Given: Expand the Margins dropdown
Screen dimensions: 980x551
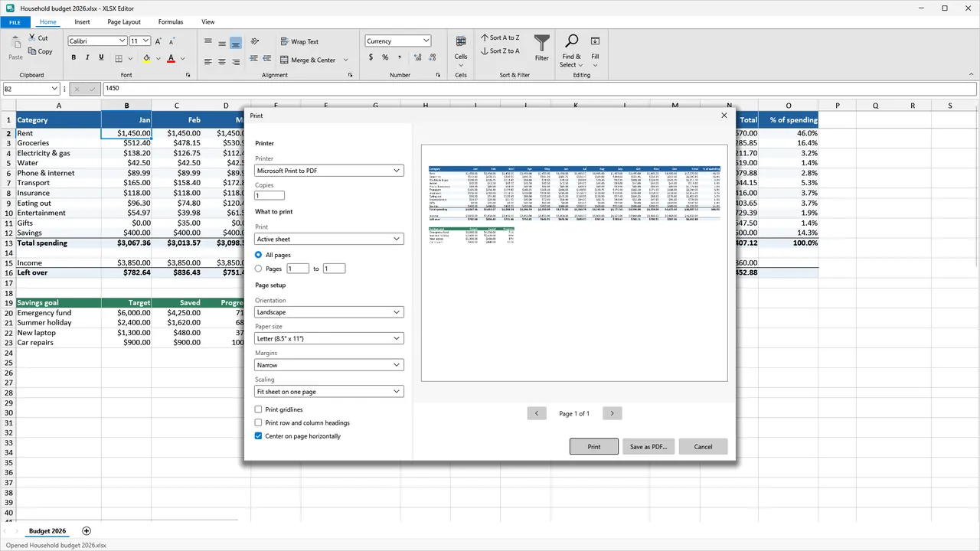Looking at the screenshot, I should 329,365.
